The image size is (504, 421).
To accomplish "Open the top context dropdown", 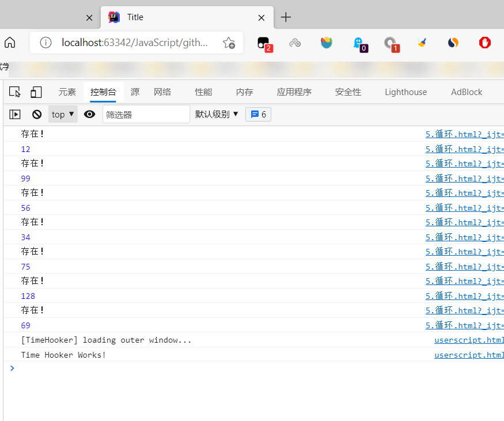I will click(x=63, y=115).
